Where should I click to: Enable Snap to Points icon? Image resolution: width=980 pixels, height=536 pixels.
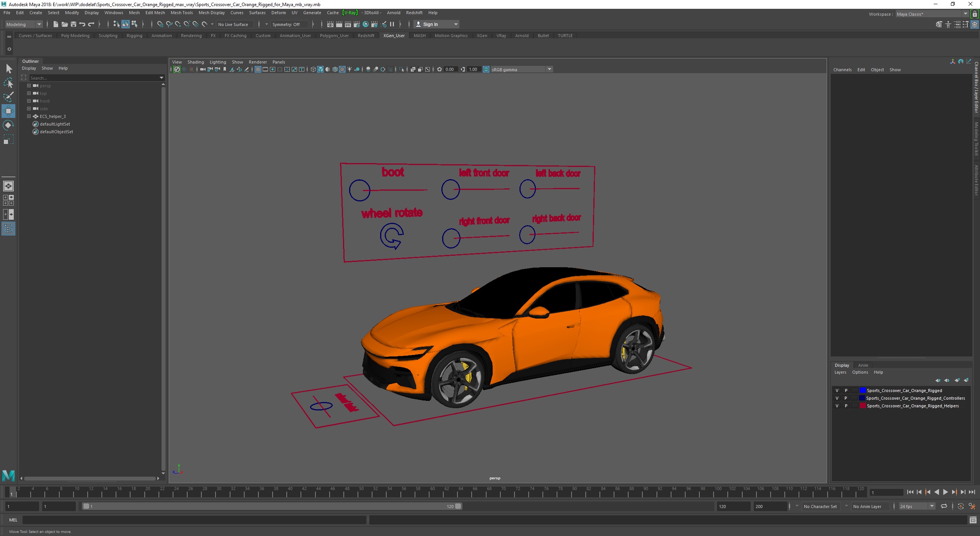point(178,25)
